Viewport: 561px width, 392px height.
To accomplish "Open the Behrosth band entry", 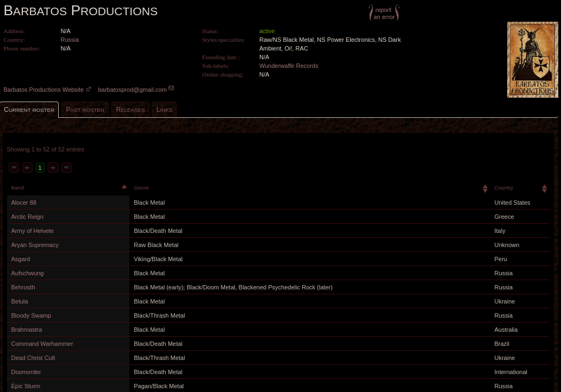I will pyautogui.click(x=23, y=287).
